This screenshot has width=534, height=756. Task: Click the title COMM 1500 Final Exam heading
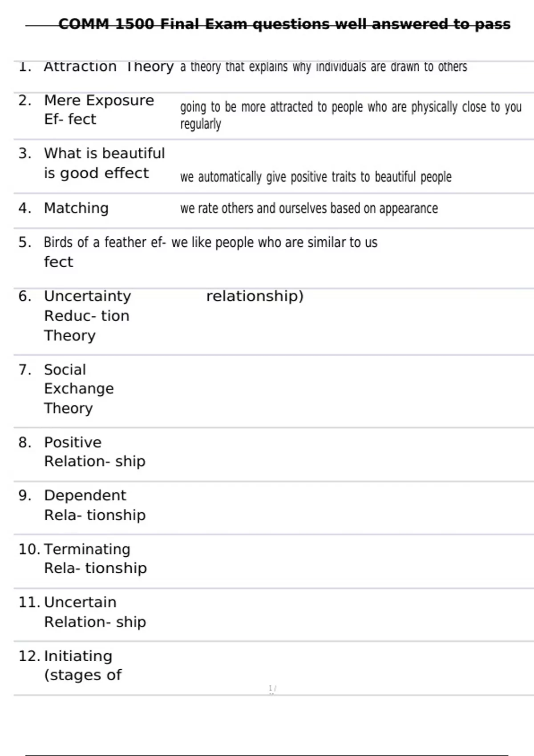[284, 24]
